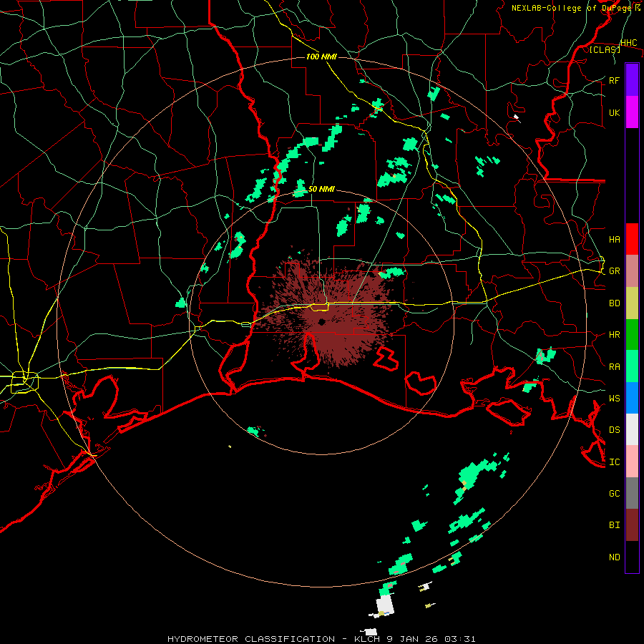
Task: Click the DS legend label
Action: (615, 430)
